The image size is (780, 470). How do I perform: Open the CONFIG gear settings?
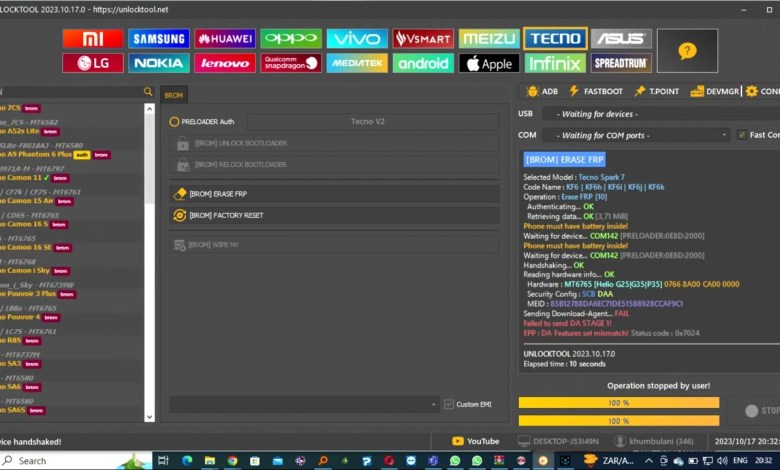763,92
